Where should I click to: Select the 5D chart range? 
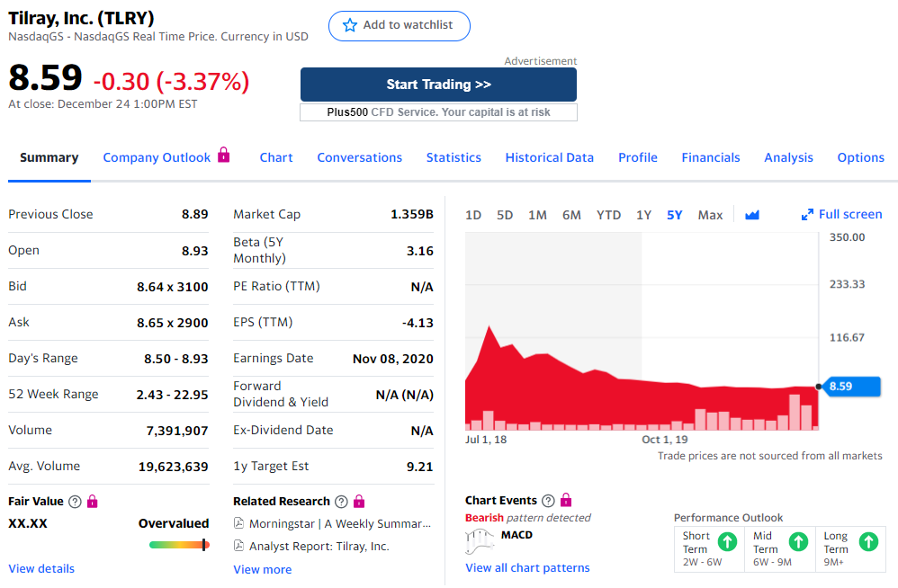tap(505, 215)
